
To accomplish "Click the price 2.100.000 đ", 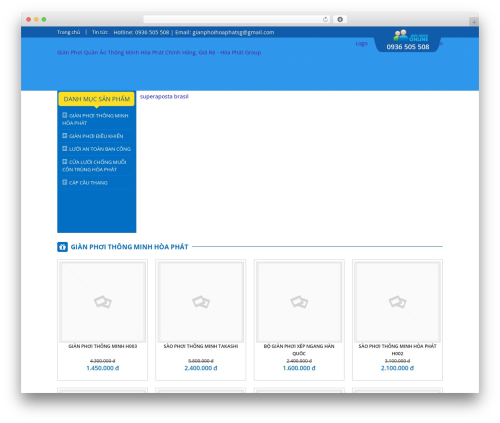I will coord(398,368).
